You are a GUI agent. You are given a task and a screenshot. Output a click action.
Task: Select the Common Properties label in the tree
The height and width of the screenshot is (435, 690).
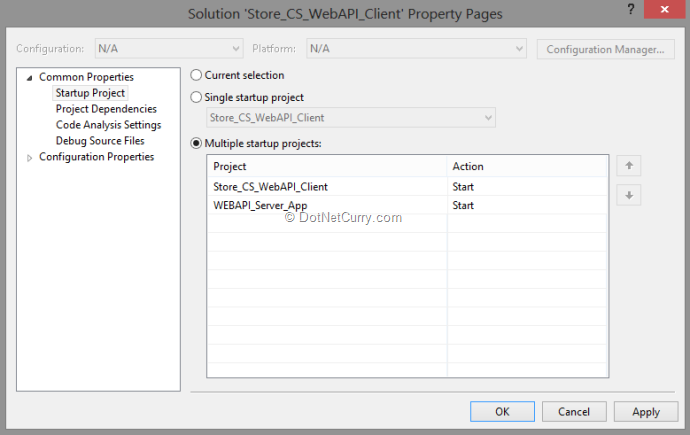(86, 77)
